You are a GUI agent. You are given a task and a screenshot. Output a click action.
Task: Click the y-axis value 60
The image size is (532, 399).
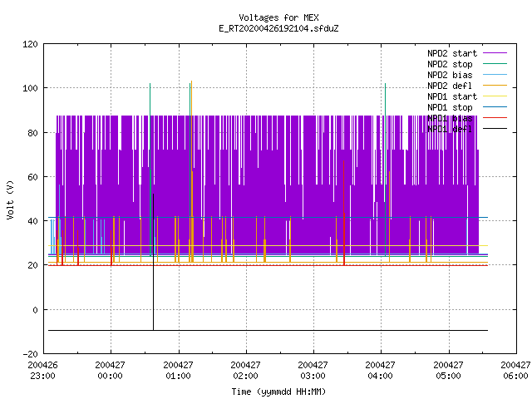[32, 177]
